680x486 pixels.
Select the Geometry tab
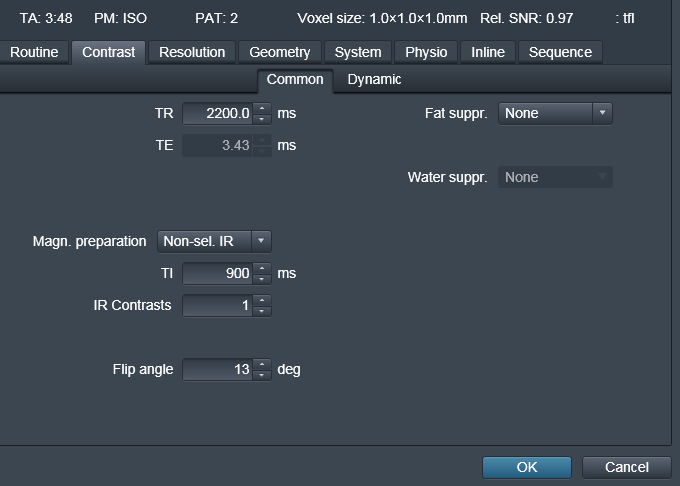coord(280,52)
